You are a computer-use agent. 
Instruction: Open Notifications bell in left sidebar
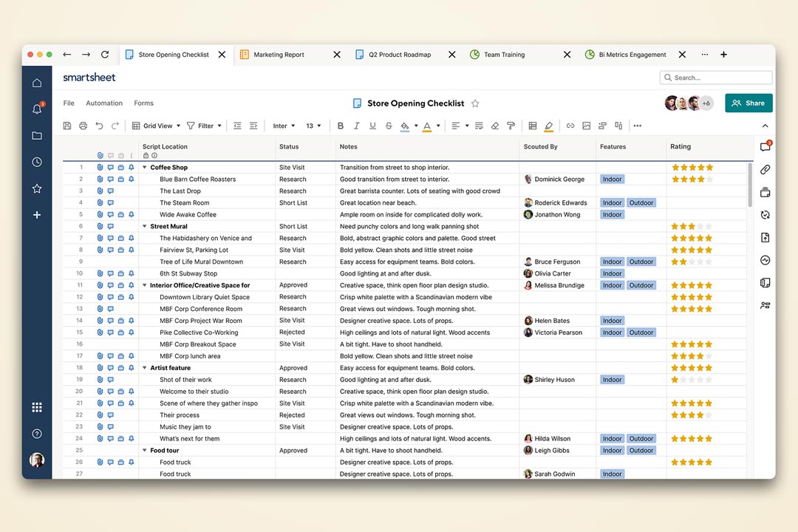pos(37,109)
